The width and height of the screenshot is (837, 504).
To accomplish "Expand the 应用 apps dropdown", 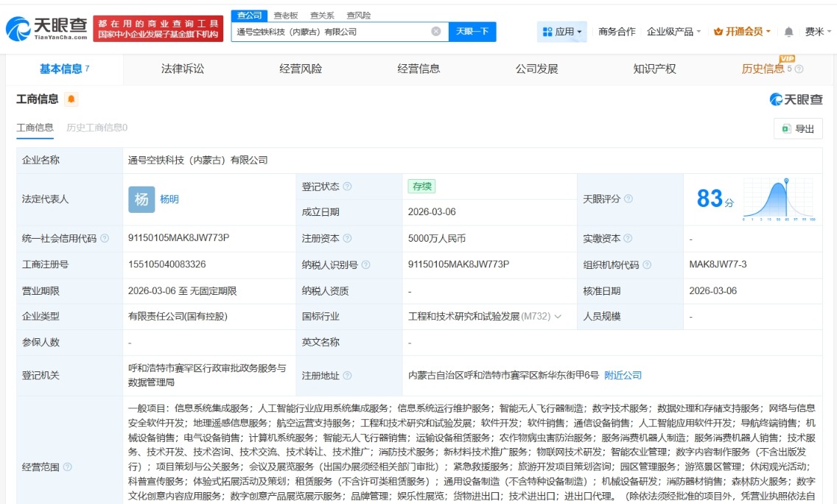I will (562, 32).
